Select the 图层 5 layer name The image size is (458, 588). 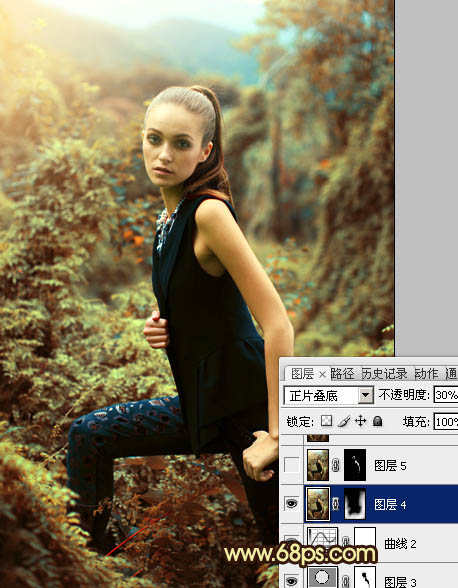pyautogui.click(x=390, y=466)
